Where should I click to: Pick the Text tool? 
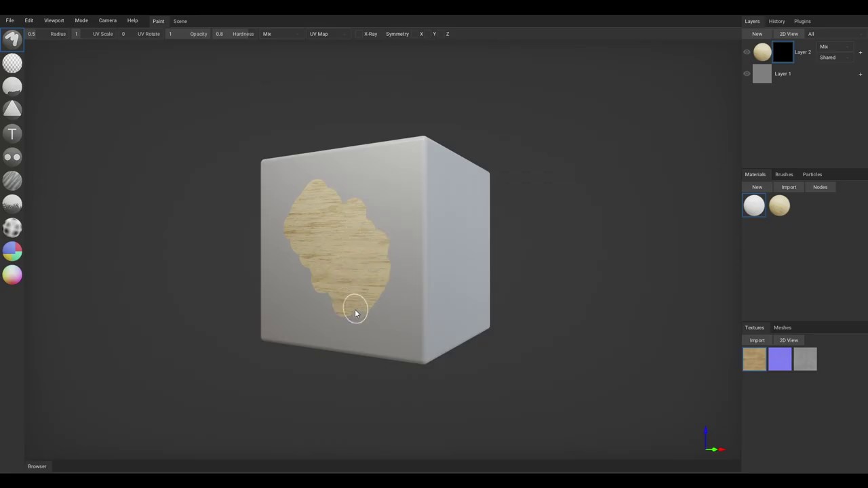tap(12, 134)
